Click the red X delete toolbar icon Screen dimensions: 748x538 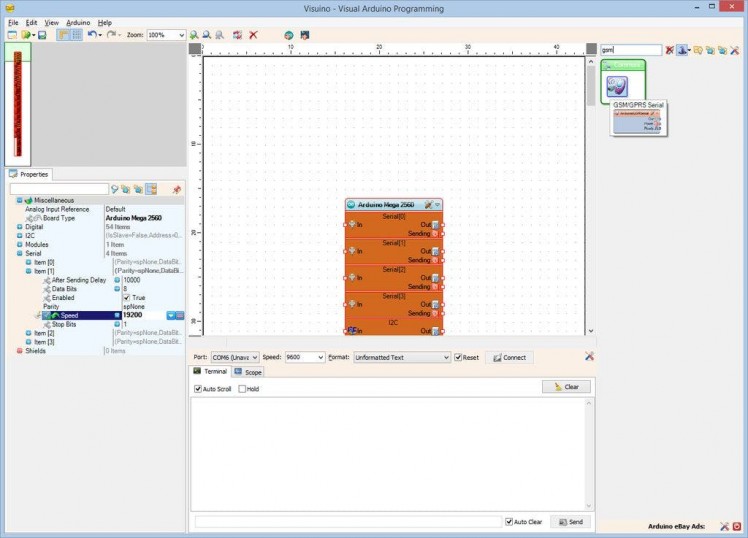253,35
